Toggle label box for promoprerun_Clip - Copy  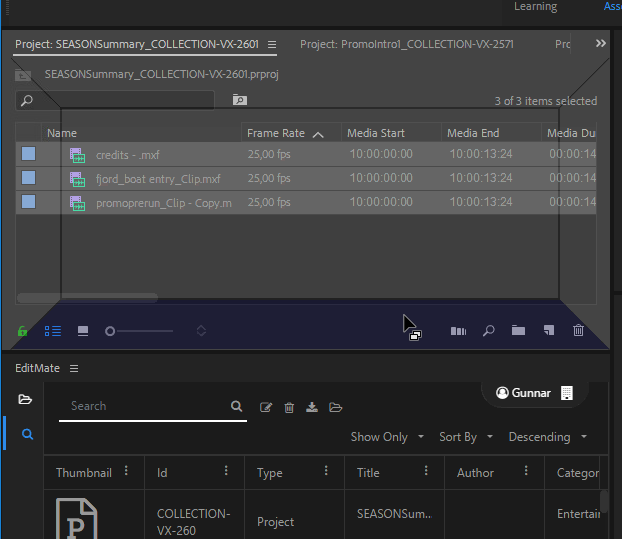[29, 202]
